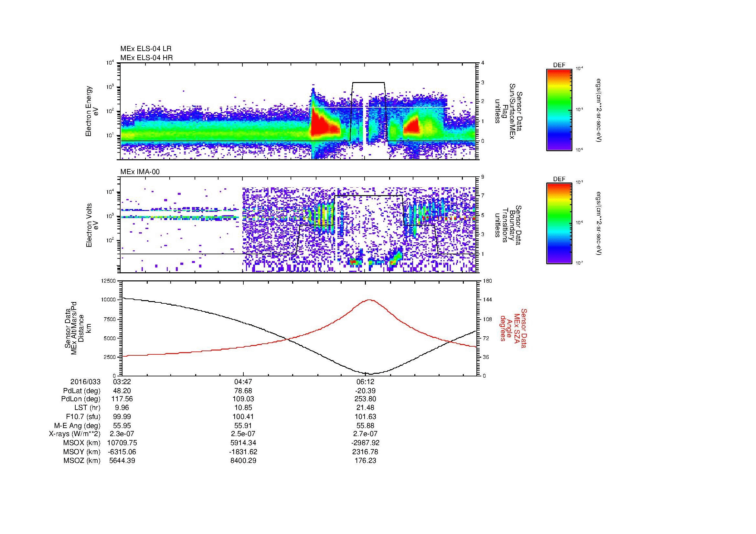The width and height of the screenshot is (756, 534).
Task: Click the MSOY value "-6315.06"
Action: pos(122,452)
